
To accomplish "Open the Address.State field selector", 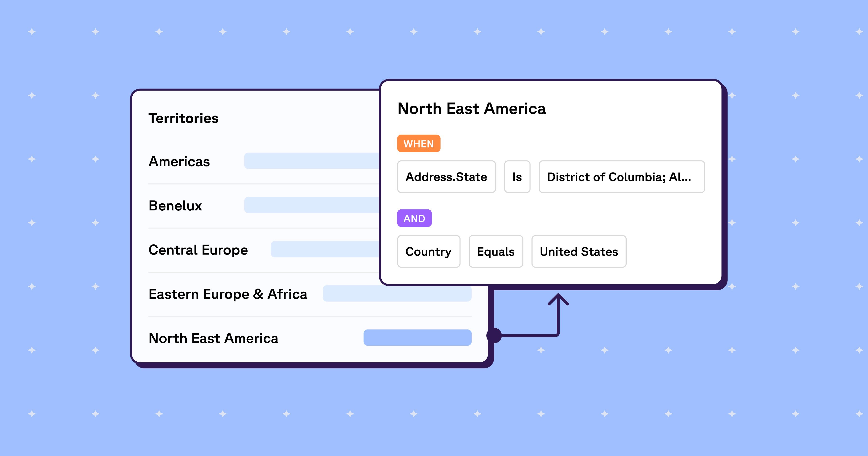I will click(447, 177).
